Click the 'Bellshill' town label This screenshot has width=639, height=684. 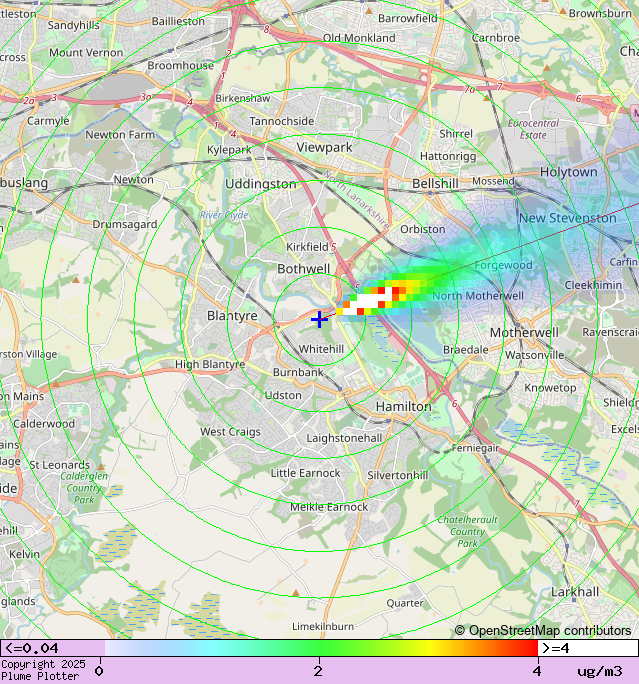click(x=435, y=184)
